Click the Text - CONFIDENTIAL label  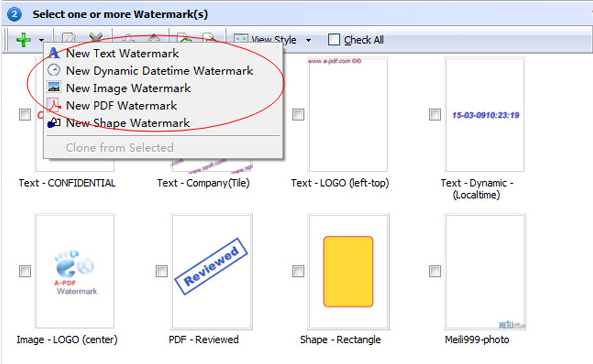tap(67, 183)
